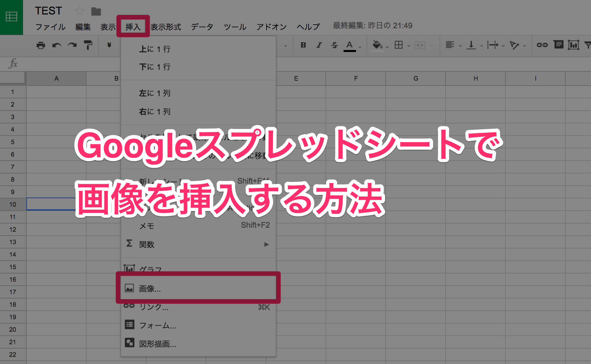Open text wrapping dropdown

tap(496, 45)
